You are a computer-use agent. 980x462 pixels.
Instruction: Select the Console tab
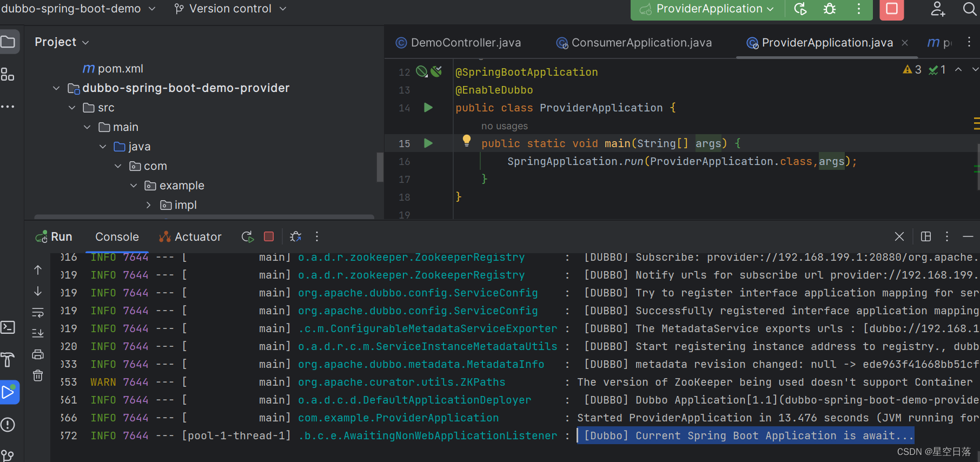[117, 236]
